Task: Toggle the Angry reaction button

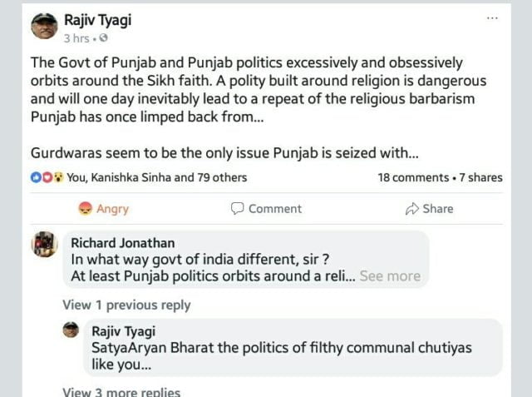Action: point(104,208)
